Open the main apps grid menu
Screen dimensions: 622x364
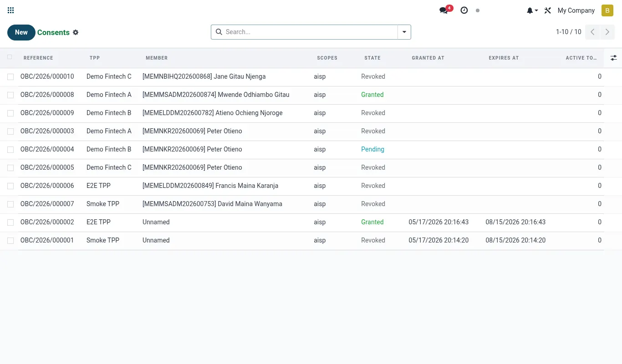coord(11,10)
